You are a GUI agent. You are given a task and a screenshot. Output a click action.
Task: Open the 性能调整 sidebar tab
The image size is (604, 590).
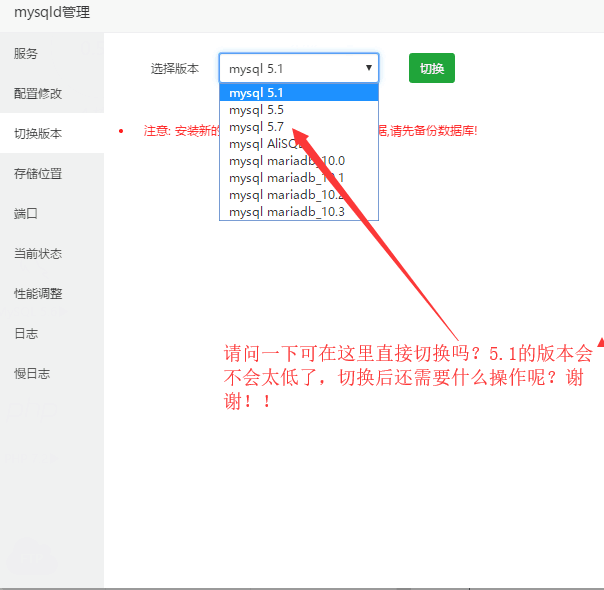(x=52, y=293)
